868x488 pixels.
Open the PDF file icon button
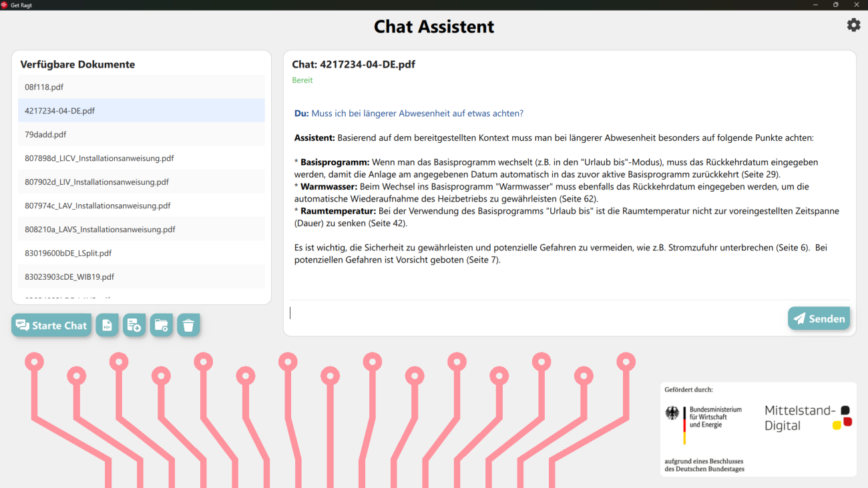click(x=107, y=325)
